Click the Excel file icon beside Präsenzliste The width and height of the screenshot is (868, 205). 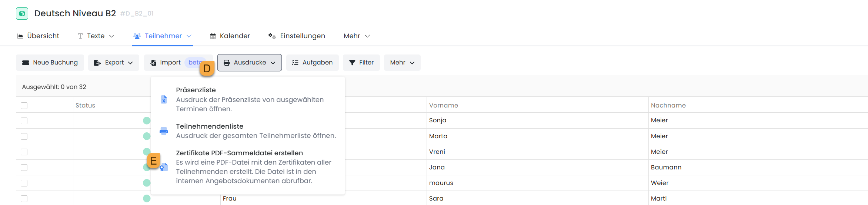(x=164, y=99)
